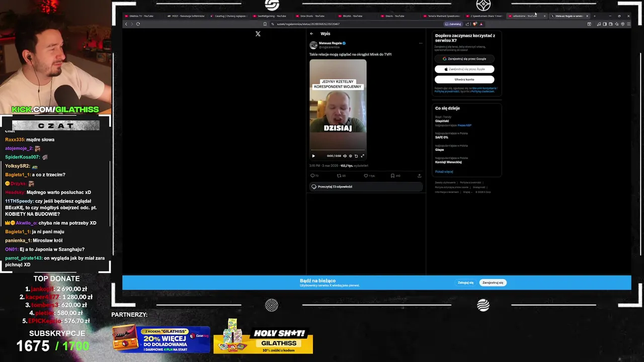
Task: Open the SAFE 0% trend
Action: [442, 137]
